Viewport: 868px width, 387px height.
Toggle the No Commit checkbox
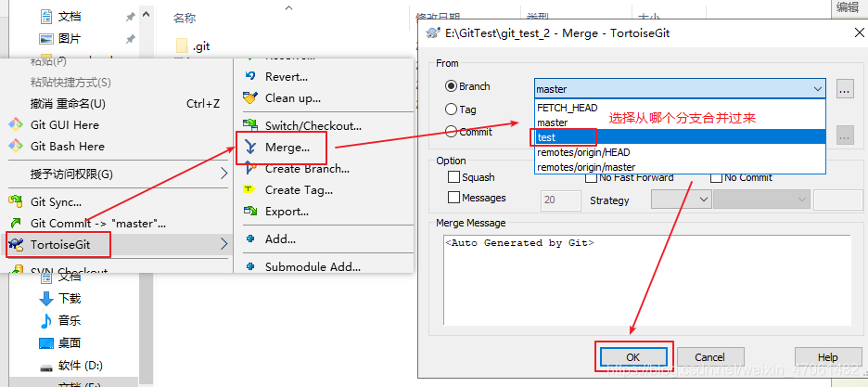716,177
